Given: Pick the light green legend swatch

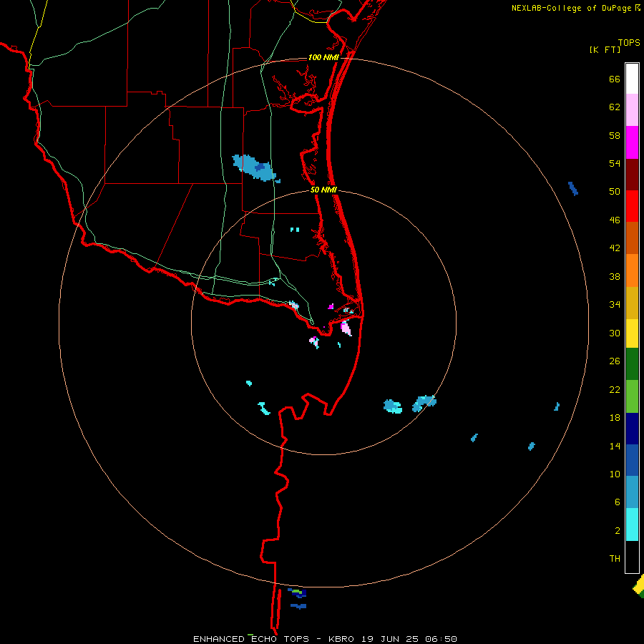Looking at the screenshot, I should pyautogui.click(x=632, y=396).
